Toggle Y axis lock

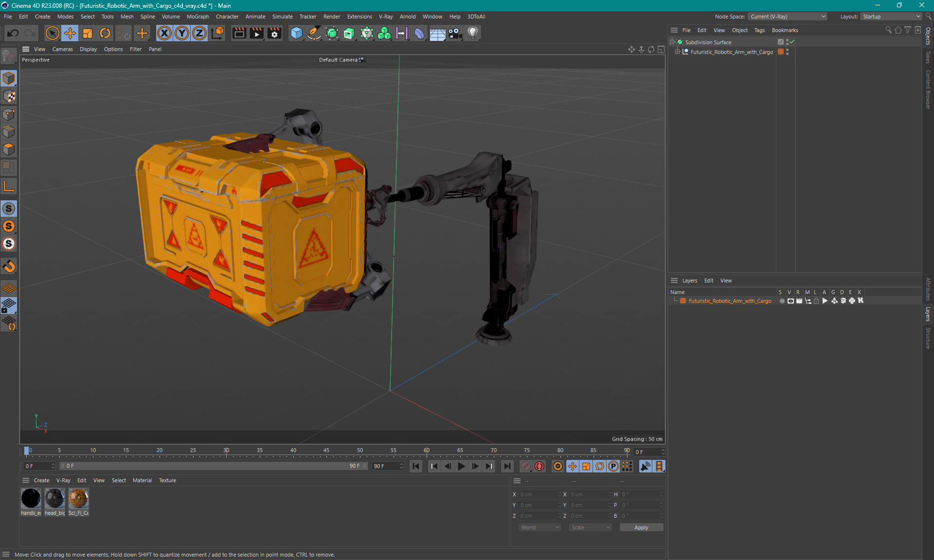182,33
